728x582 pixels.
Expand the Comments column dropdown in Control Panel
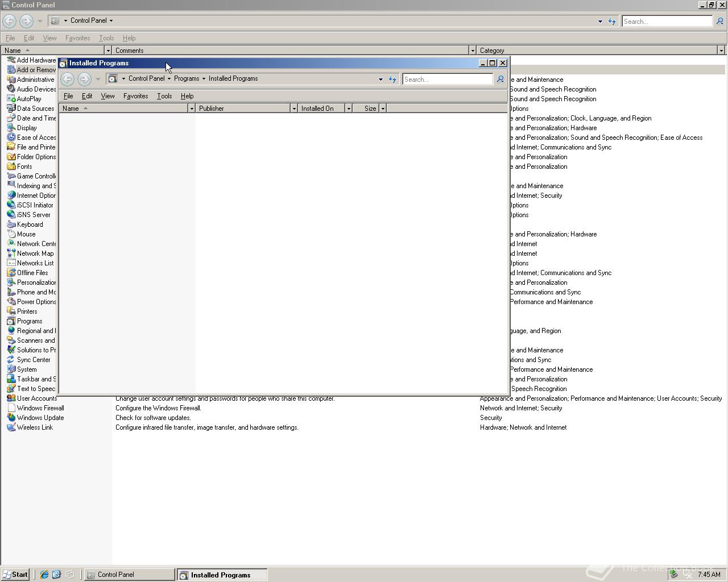472,51
